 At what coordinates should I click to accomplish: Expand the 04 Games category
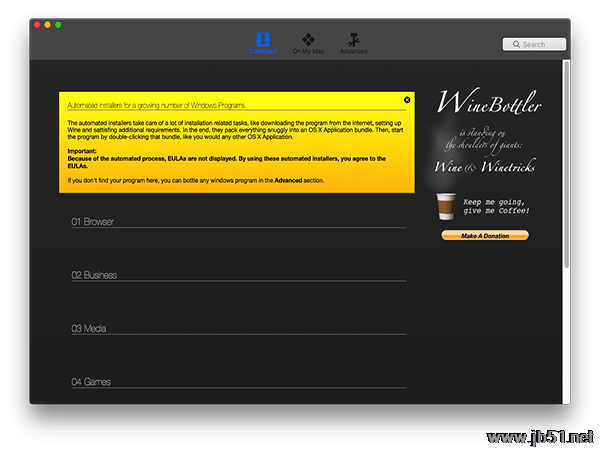point(238,382)
